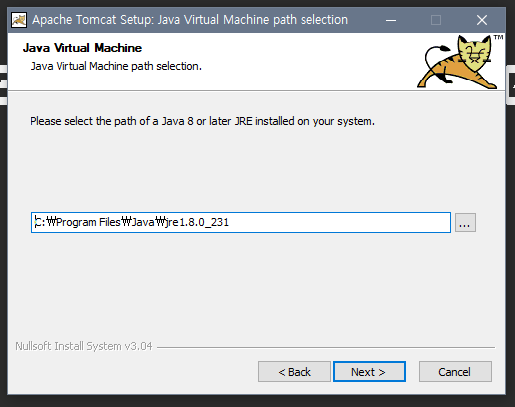Click 'Nullsoft Install System v3.04' text

coord(84,346)
